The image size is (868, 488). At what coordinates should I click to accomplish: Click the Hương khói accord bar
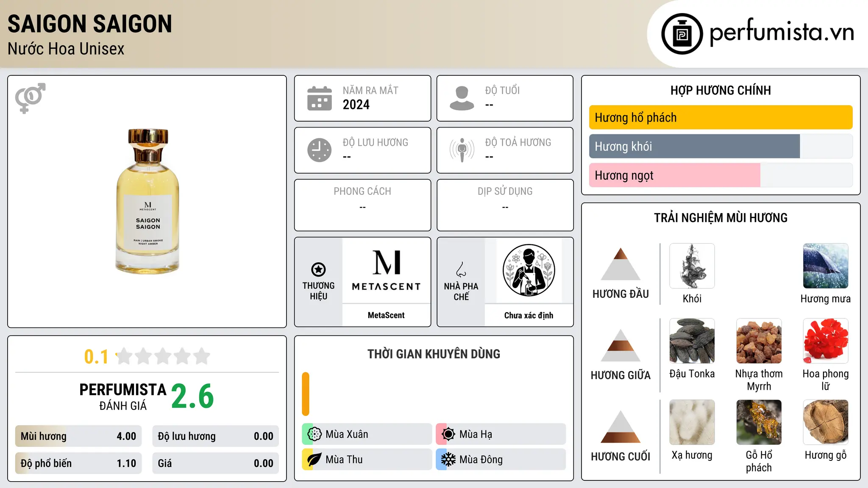pyautogui.click(x=721, y=146)
